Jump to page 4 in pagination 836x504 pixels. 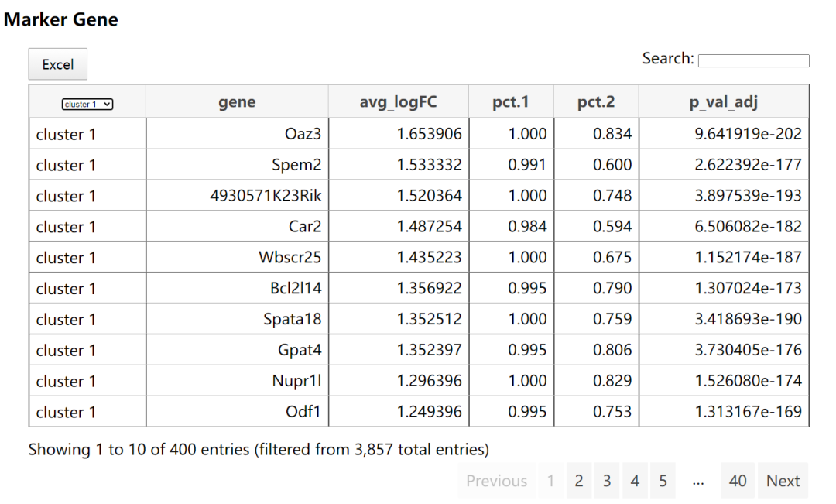click(x=635, y=481)
